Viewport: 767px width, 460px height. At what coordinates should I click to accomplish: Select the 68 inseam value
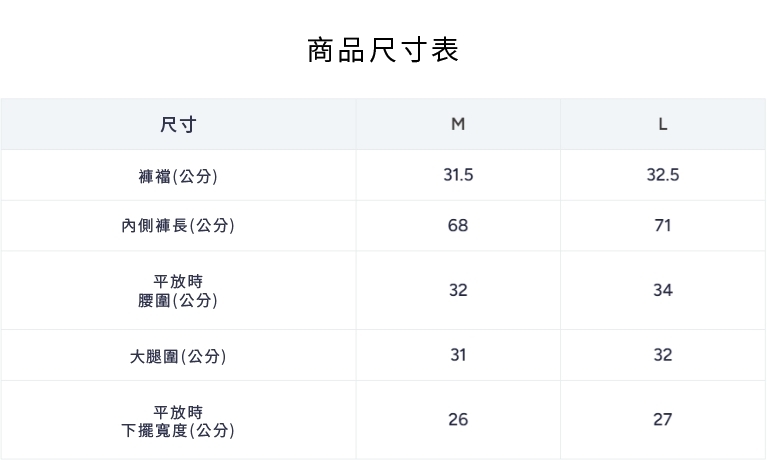coord(458,225)
